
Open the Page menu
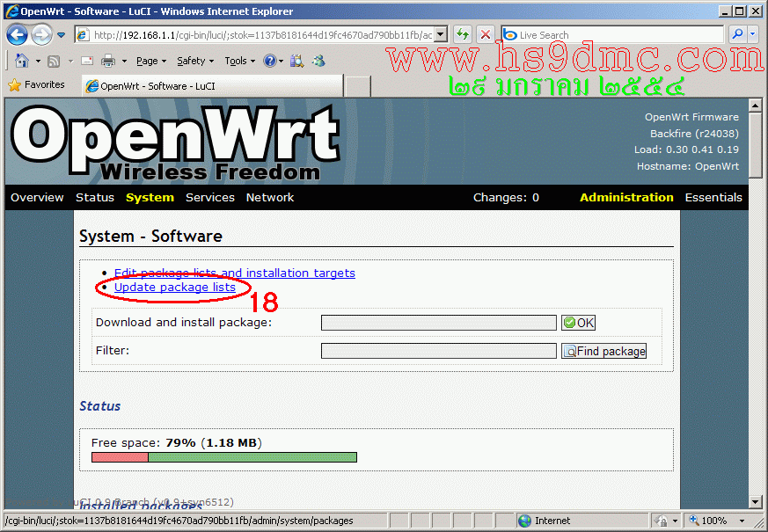click(x=151, y=61)
